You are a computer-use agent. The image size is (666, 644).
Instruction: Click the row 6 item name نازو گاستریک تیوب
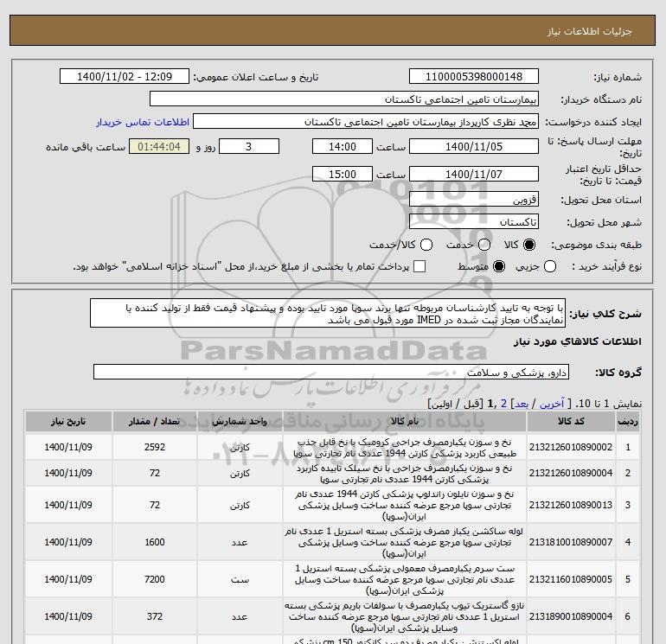tap(405, 616)
